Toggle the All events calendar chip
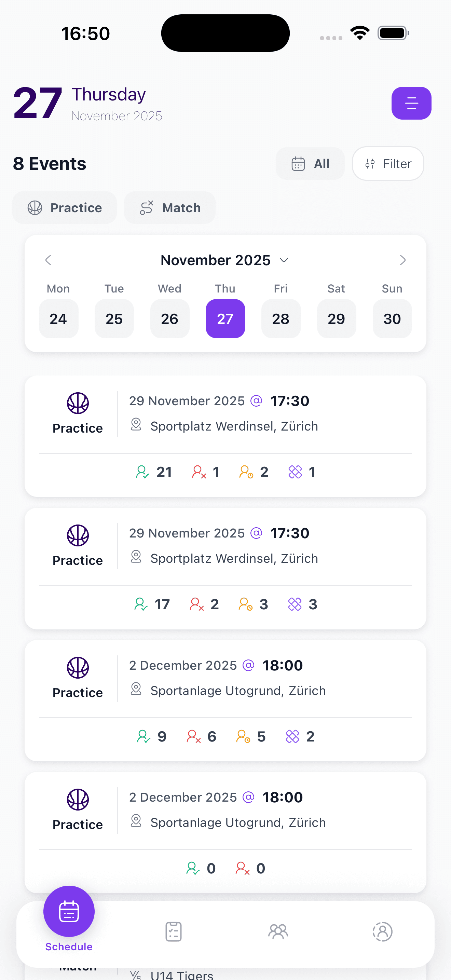 pos(310,164)
